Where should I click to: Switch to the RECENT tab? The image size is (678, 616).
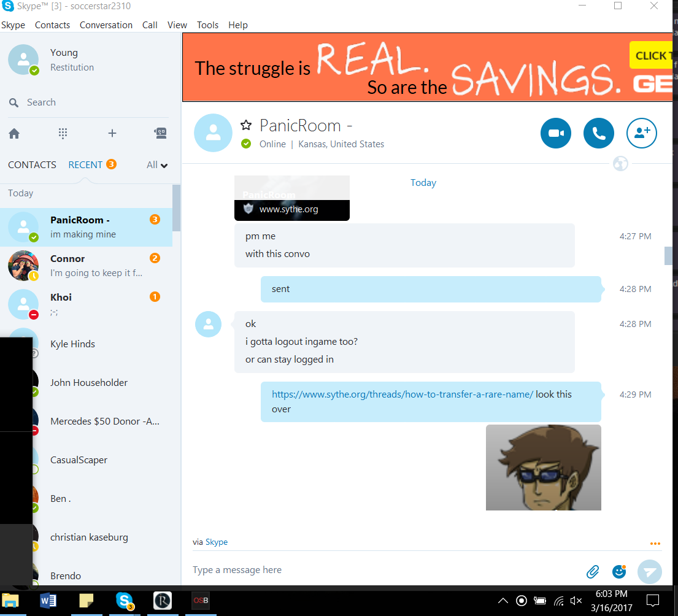click(86, 165)
